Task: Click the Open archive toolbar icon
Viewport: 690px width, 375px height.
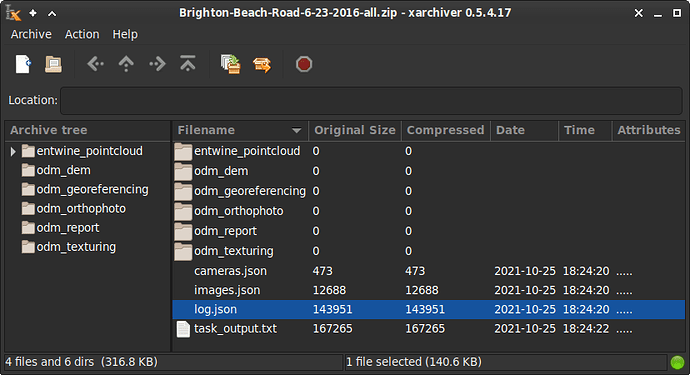Action: click(x=53, y=64)
